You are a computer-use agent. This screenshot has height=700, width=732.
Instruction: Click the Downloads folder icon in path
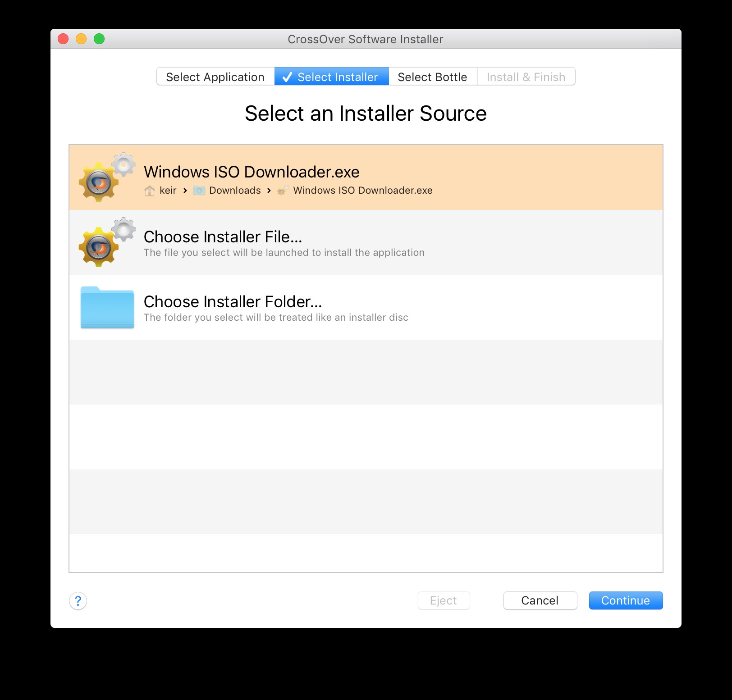pos(199,191)
